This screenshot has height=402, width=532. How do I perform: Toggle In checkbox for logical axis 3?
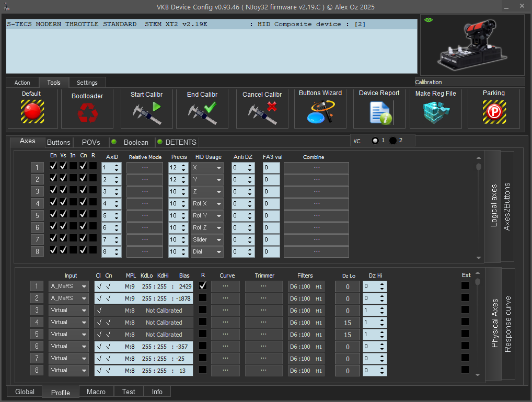coord(73,190)
